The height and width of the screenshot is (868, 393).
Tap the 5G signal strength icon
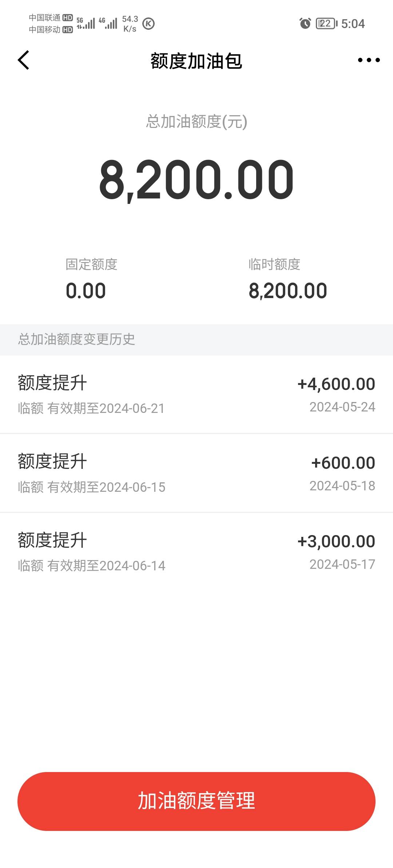click(86, 23)
